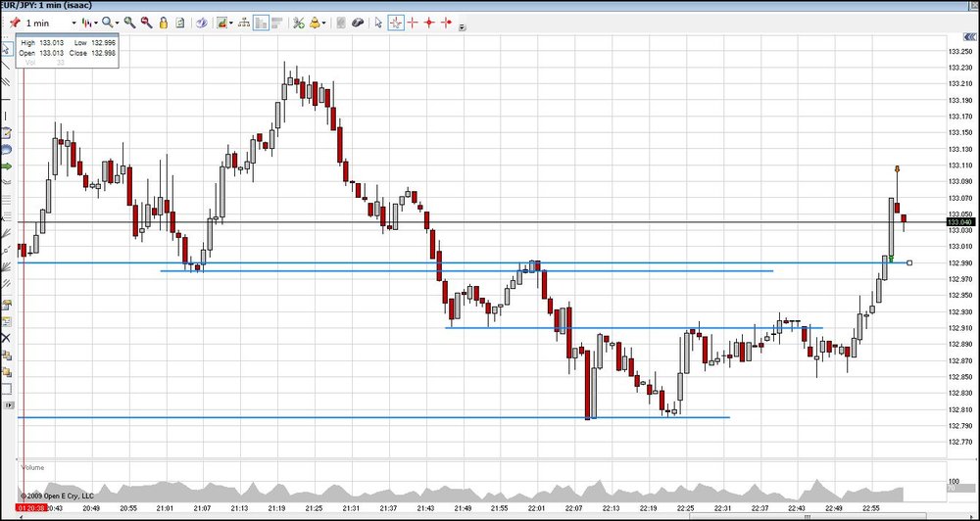Toggle the active crosshair cursor mode

(396, 24)
